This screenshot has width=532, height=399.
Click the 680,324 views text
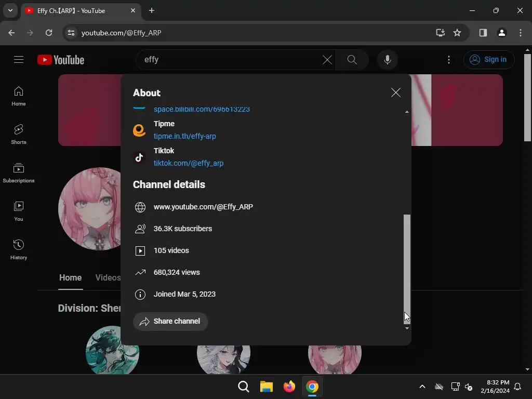[x=177, y=272]
